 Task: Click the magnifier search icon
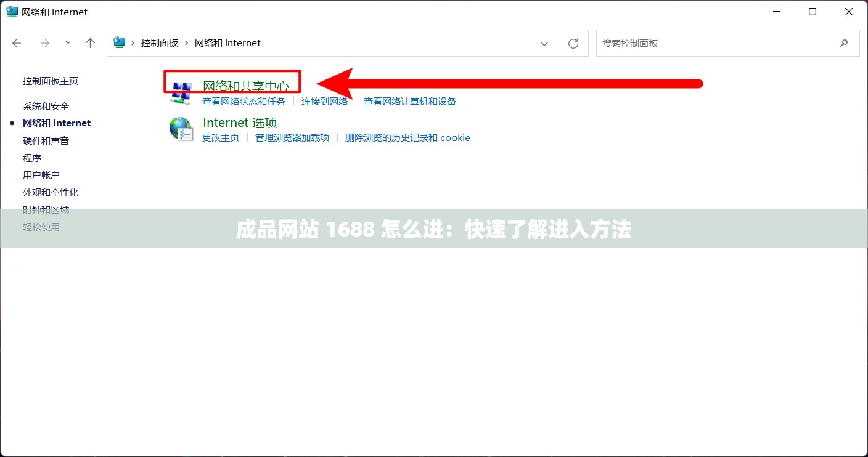pyautogui.click(x=844, y=43)
